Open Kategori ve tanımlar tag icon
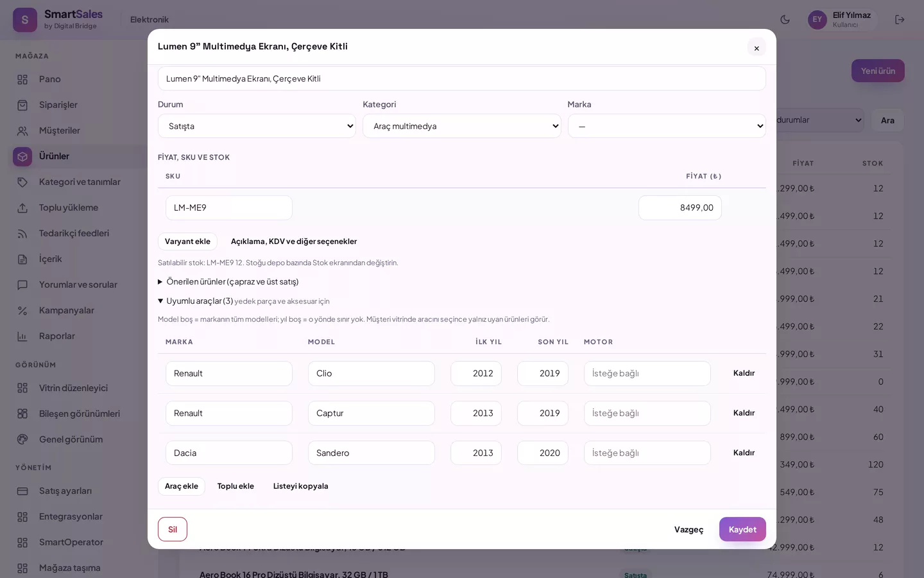 22,182
